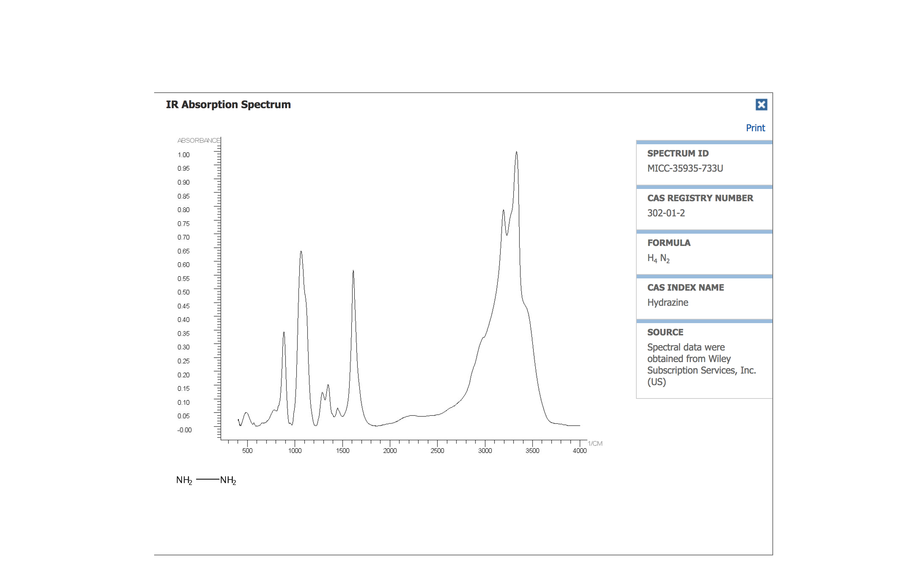Click the ABSORBANCE axis label

pyautogui.click(x=199, y=140)
